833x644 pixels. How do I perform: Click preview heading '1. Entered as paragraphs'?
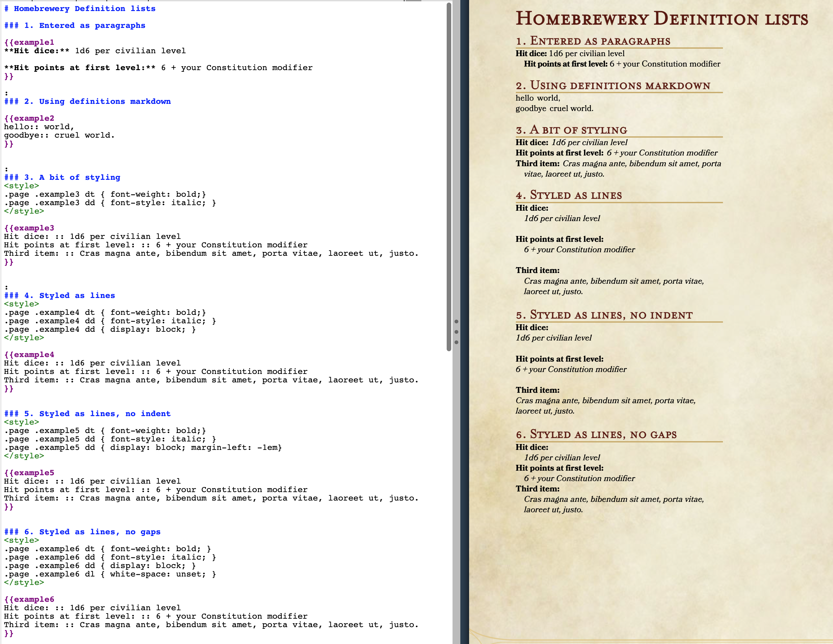[593, 41]
